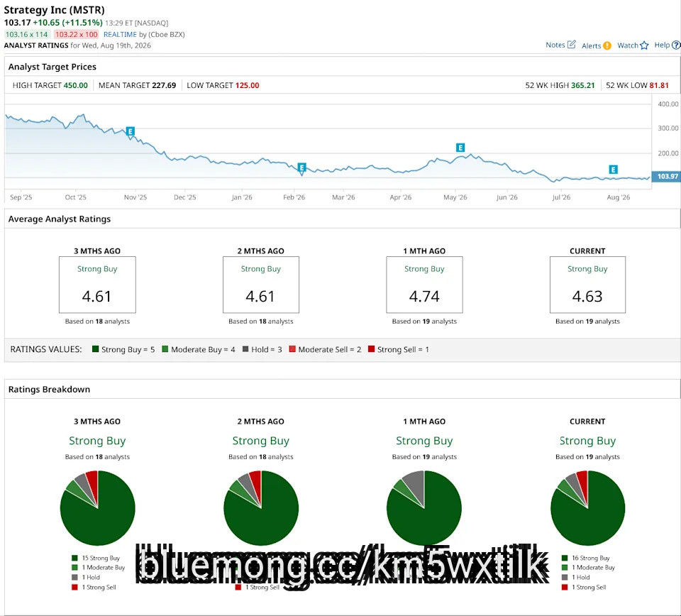Click the current ratings pie chart
The image size is (681, 616).
tap(587, 508)
